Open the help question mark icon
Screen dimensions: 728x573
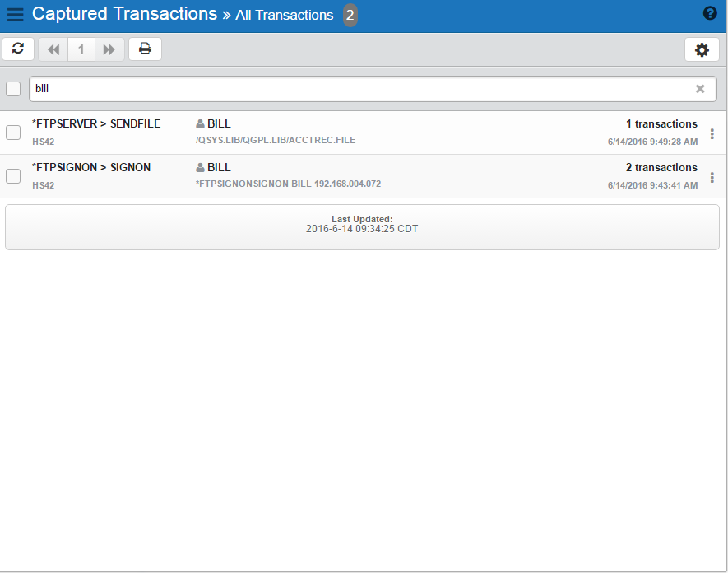[710, 13]
